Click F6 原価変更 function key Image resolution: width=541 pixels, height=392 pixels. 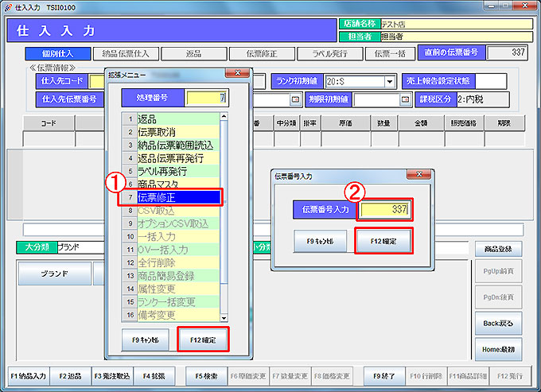[x=248, y=376]
